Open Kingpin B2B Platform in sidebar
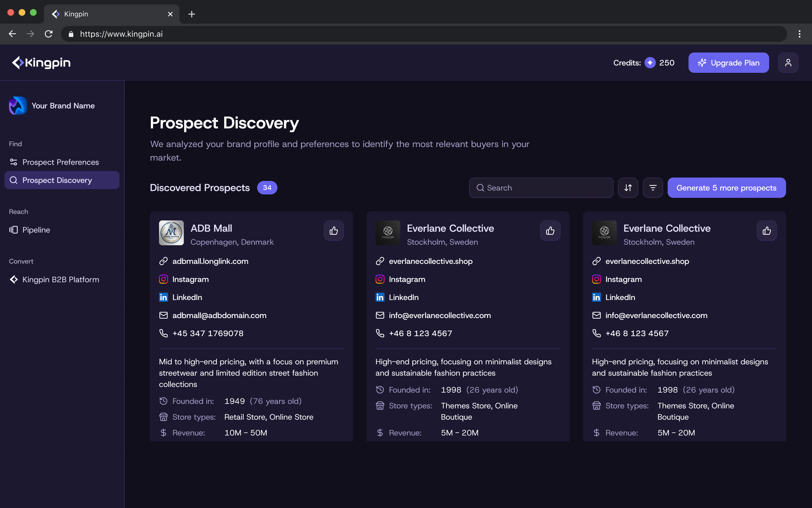The width and height of the screenshot is (812, 508). (x=62, y=279)
